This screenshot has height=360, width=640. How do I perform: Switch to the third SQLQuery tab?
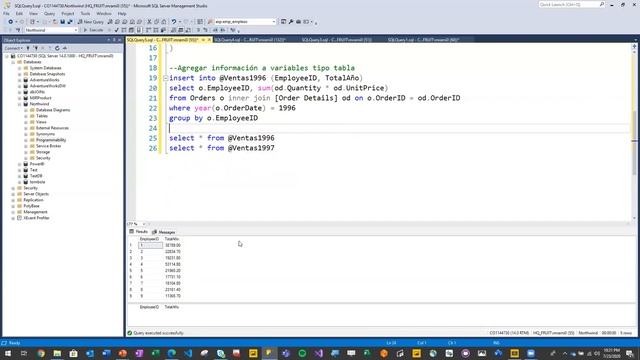[337, 40]
